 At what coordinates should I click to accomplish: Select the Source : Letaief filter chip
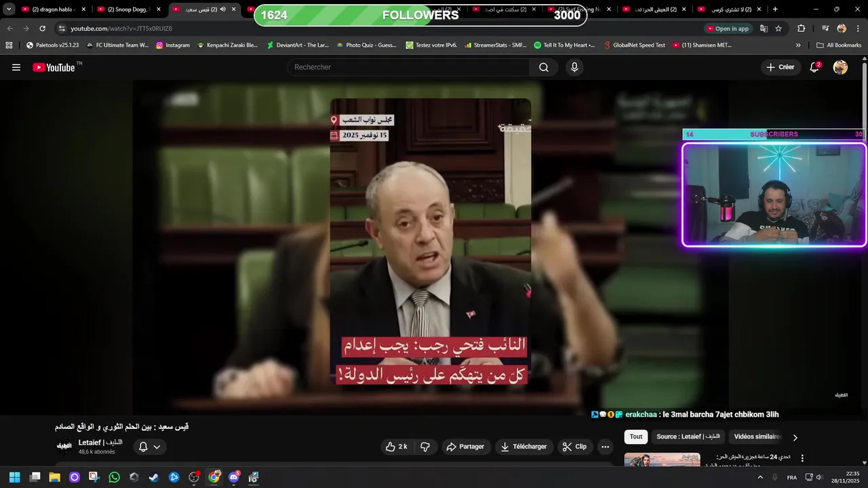[688, 437]
